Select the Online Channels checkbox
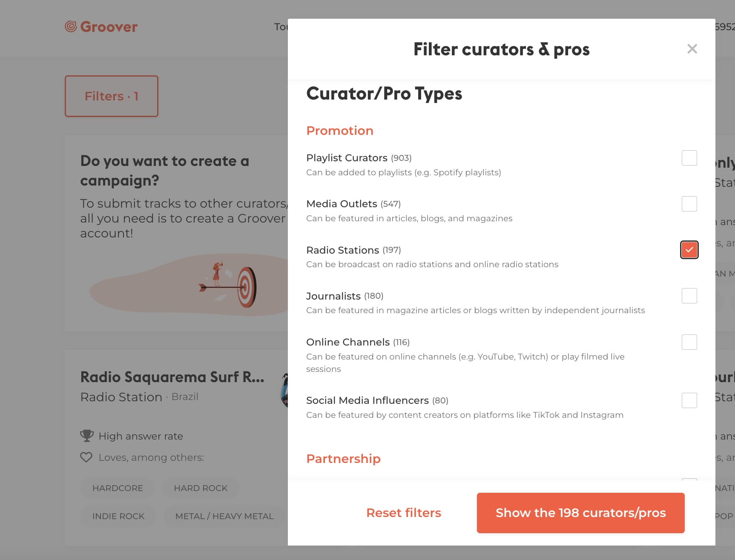 [689, 342]
